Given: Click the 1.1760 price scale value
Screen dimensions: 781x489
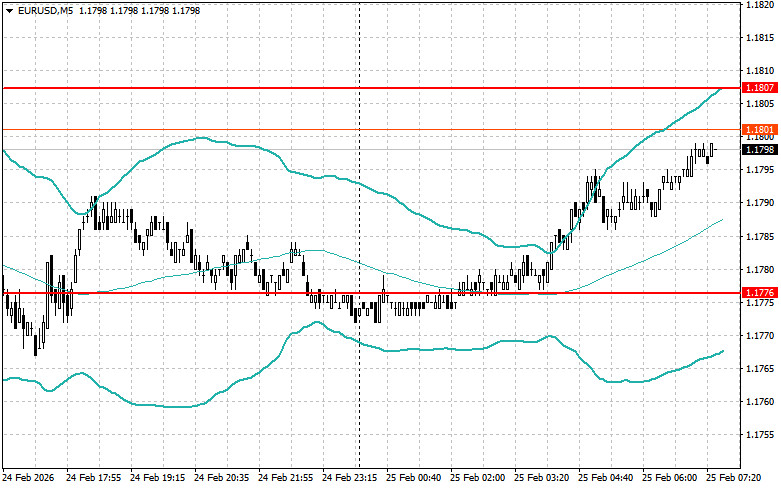Looking at the screenshot, I should 760,401.
